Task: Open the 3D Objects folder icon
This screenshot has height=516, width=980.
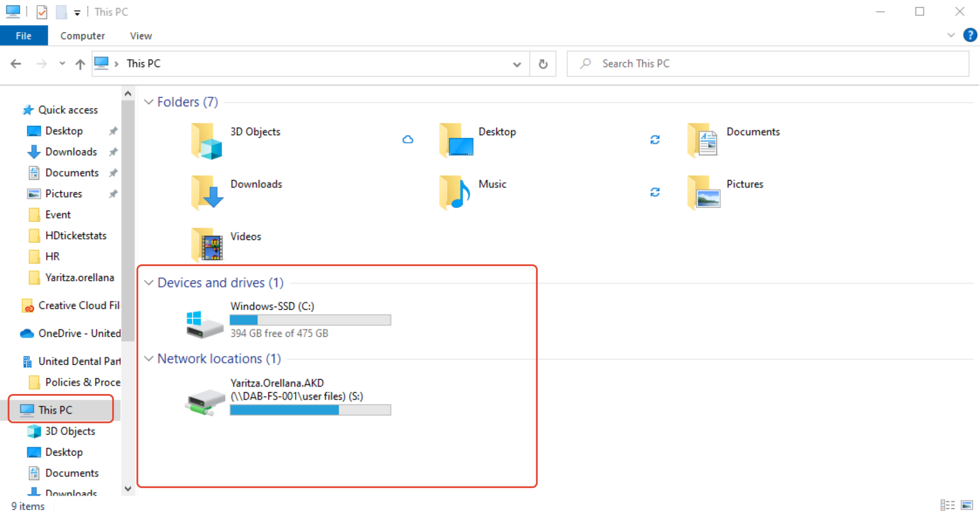Action: coord(207,141)
